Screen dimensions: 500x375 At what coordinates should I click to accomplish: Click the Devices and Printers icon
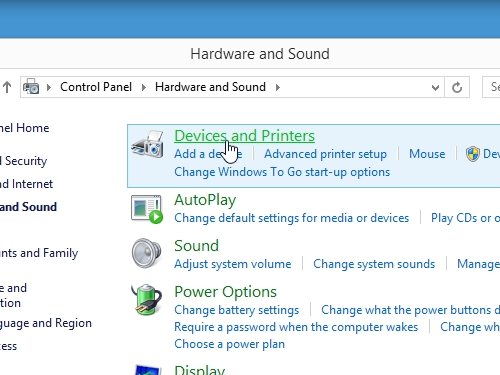click(147, 144)
